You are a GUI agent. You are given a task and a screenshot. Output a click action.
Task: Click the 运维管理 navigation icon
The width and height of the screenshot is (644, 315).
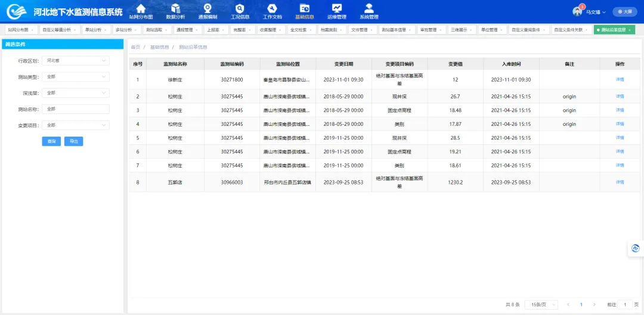[x=337, y=11]
